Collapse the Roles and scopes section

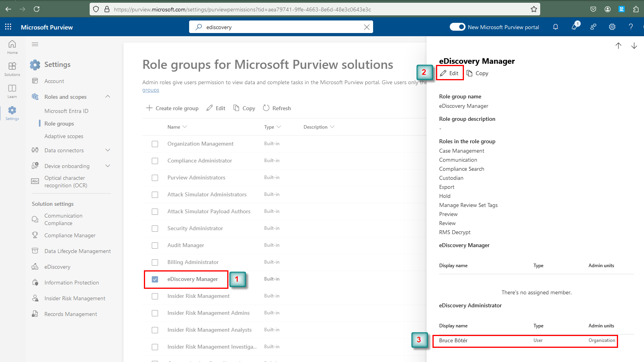(108, 97)
